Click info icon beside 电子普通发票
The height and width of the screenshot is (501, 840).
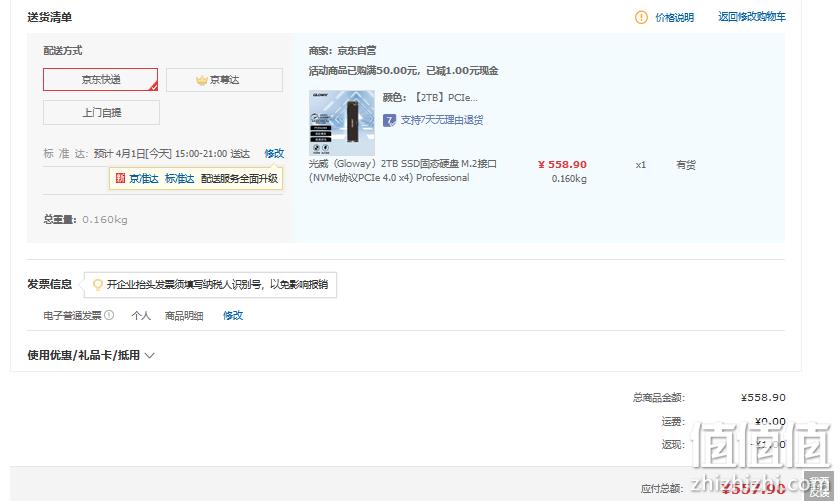click(x=109, y=315)
